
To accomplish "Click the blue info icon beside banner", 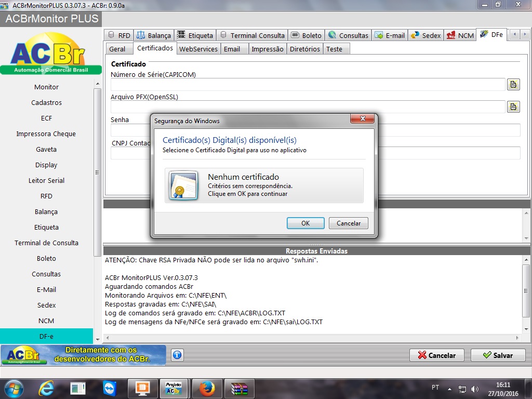I will click(x=177, y=355).
